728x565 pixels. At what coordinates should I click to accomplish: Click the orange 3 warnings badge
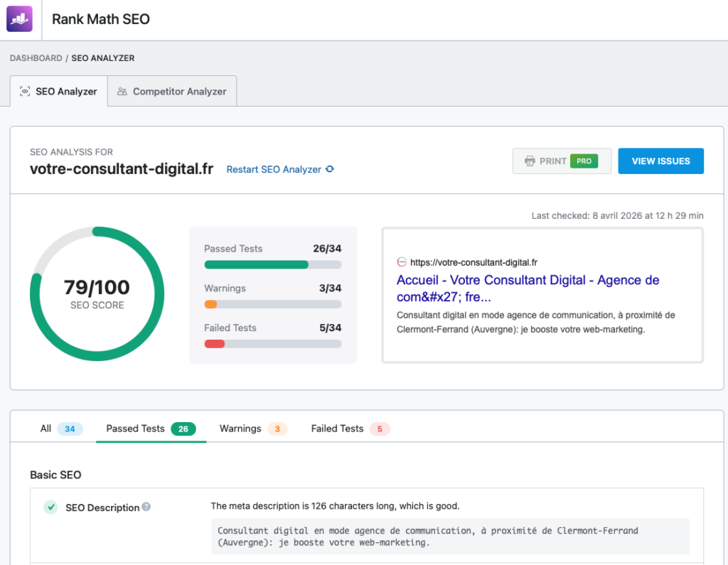click(x=277, y=429)
